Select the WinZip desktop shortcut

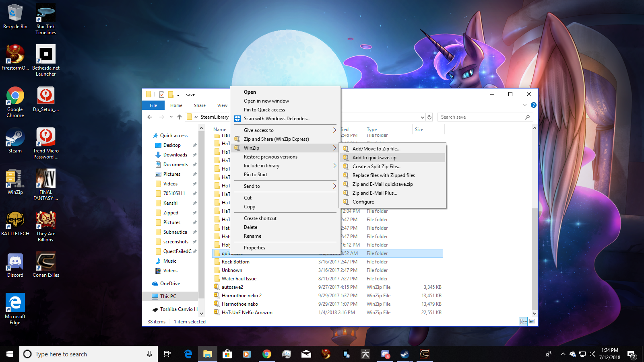[15, 182]
